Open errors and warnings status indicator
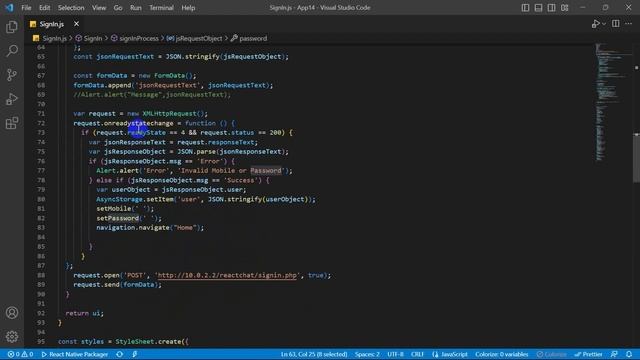The image size is (640, 360). [x=20, y=354]
